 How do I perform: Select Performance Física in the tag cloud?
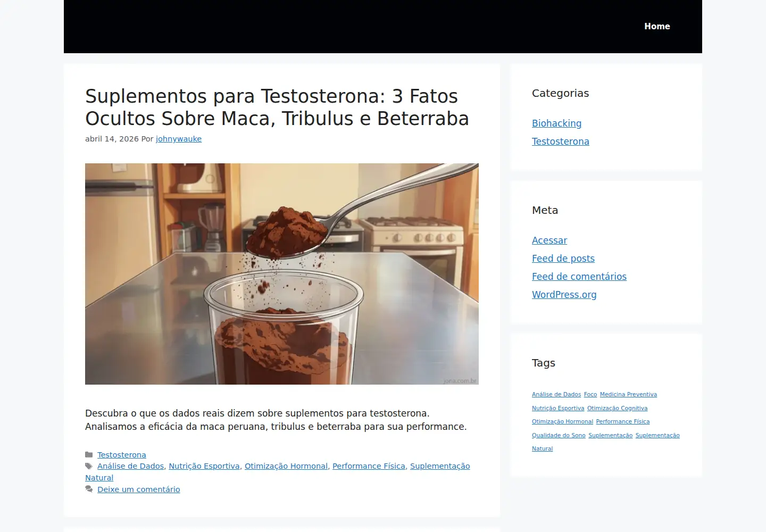point(623,422)
